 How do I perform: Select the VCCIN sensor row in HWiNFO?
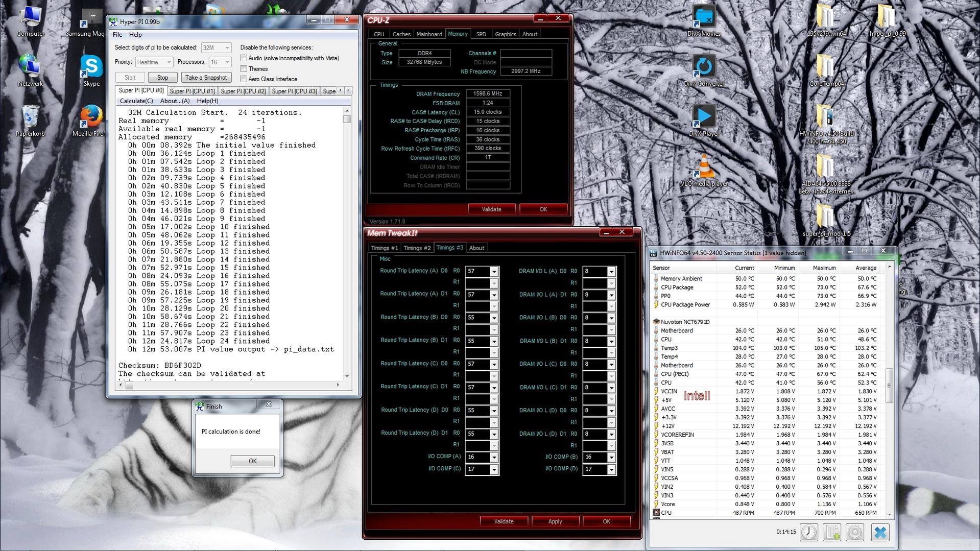[x=765, y=392]
